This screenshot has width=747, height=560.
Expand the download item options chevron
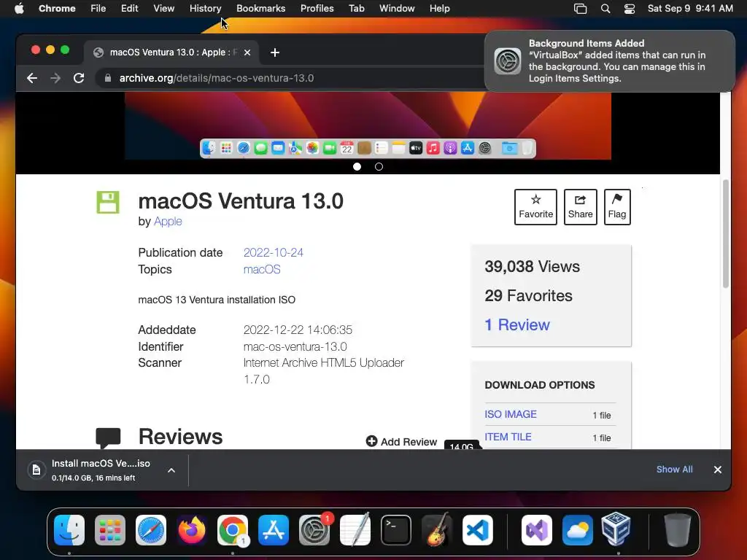[171, 470]
